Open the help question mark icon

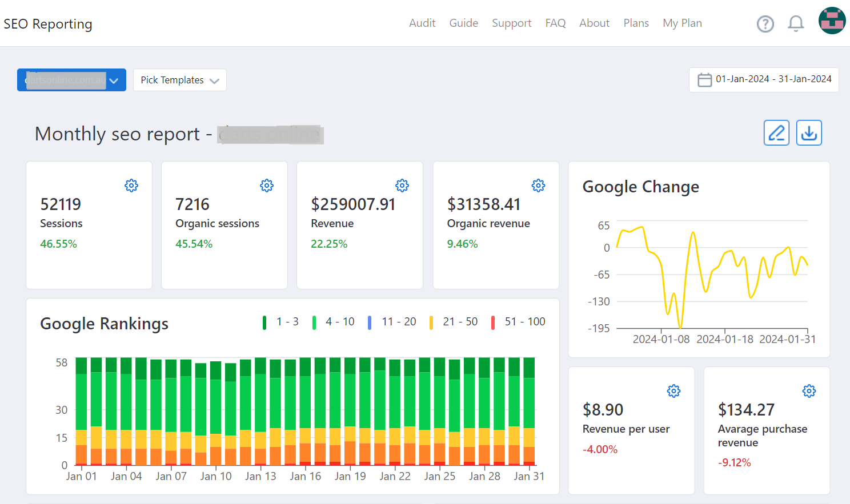click(x=765, y=23)
